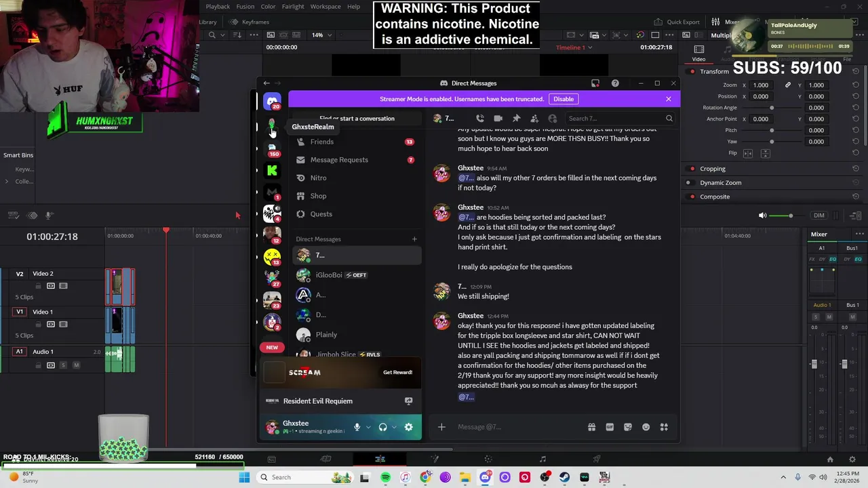Open the Workspace menu

pyautogui.click(x=325, y=7)
